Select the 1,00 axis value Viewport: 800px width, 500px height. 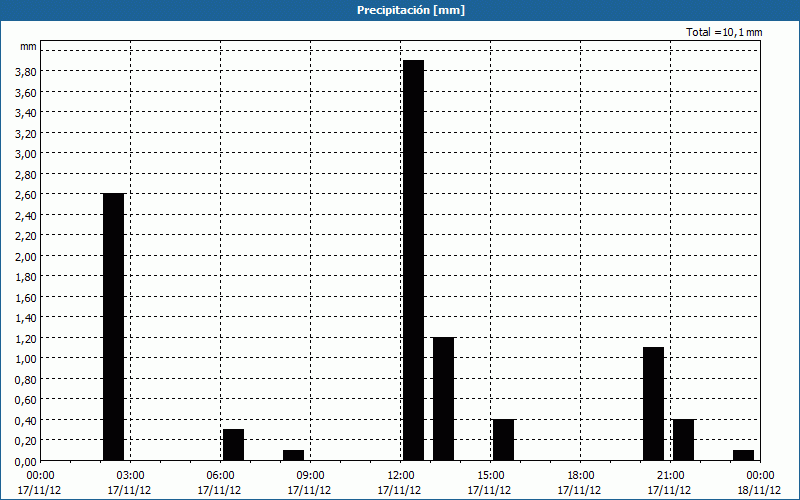(x=26, y=359)
